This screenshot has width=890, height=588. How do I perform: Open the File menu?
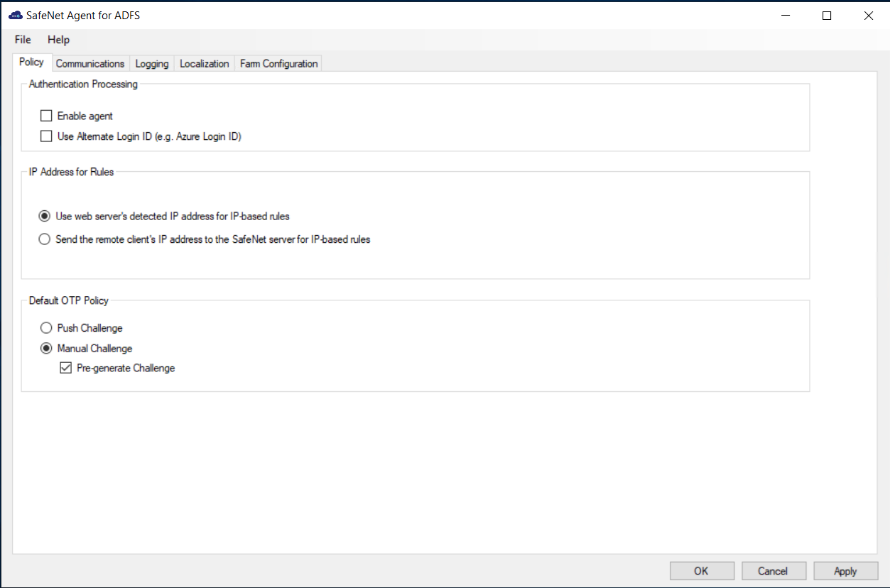point(23,40)
